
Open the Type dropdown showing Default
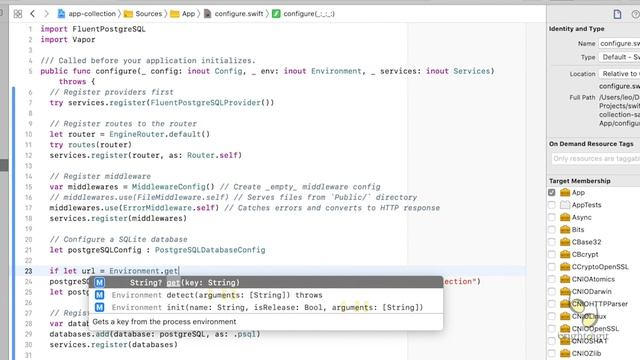click(x=619, y=57)
